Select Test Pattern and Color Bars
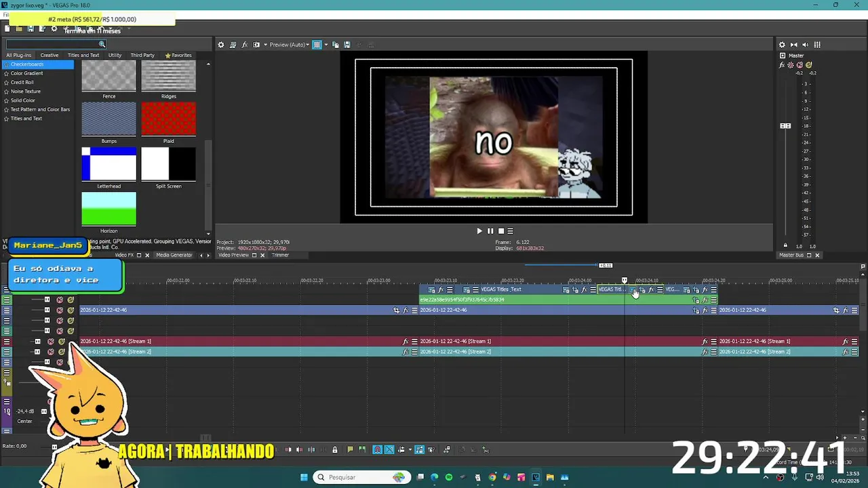This screenshot has width=868, height=488. [x=40, y=109]
